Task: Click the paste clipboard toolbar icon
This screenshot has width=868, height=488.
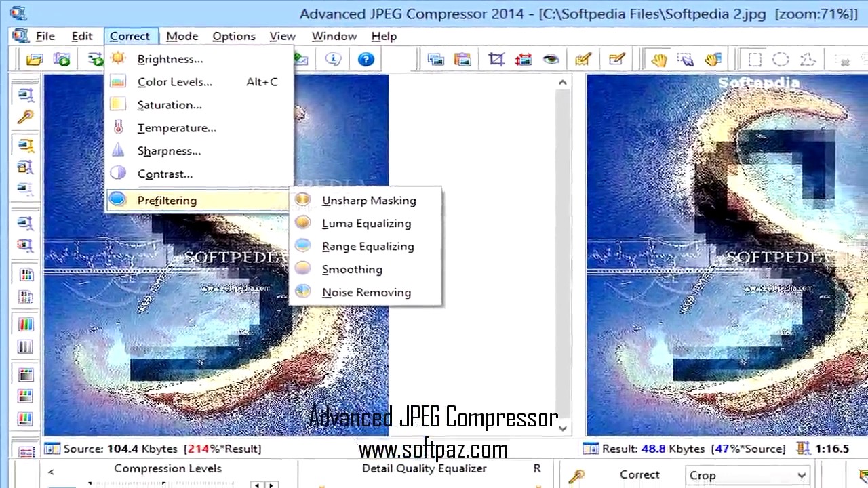Action: pos(462,60)
